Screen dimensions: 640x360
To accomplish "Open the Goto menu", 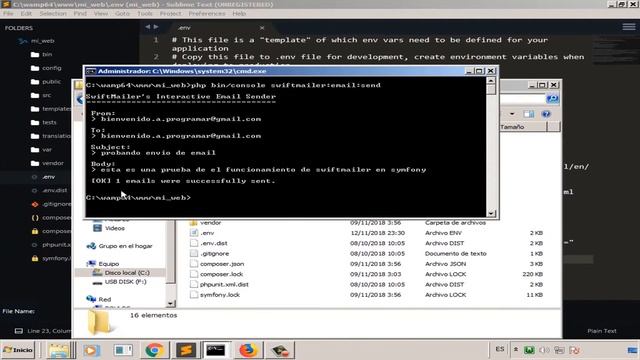I will pyautogui.click(x=122, y=13).
